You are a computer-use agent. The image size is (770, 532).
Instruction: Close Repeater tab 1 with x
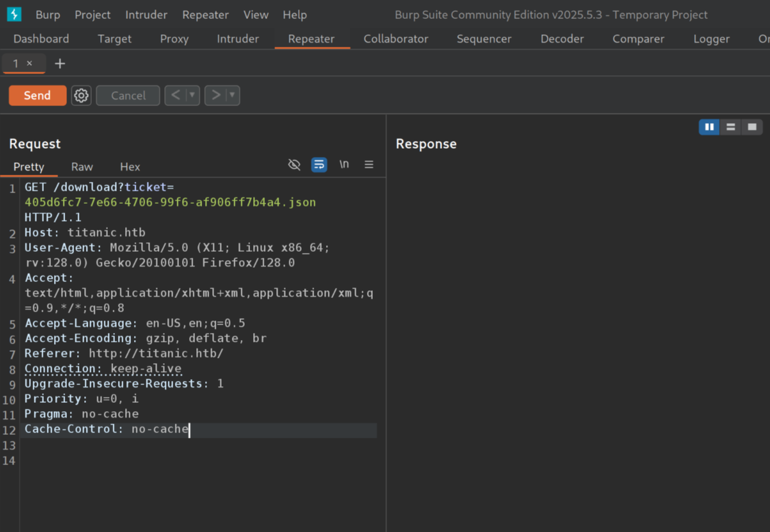[30, 63]
